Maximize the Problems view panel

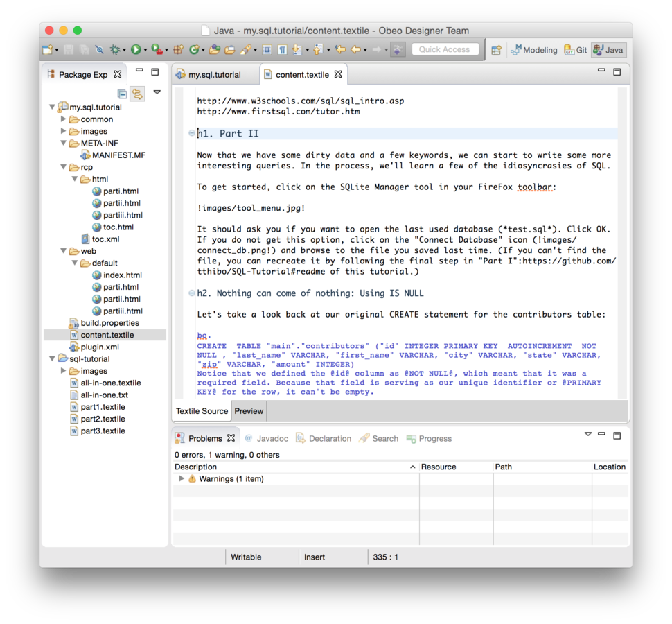(617, 435)
